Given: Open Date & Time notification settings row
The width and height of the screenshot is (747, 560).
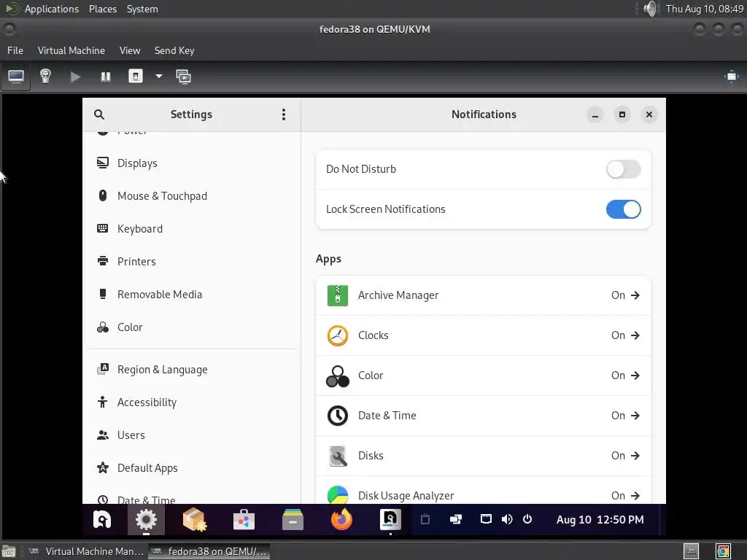Looking at the screenshot, I should (483, 415).
